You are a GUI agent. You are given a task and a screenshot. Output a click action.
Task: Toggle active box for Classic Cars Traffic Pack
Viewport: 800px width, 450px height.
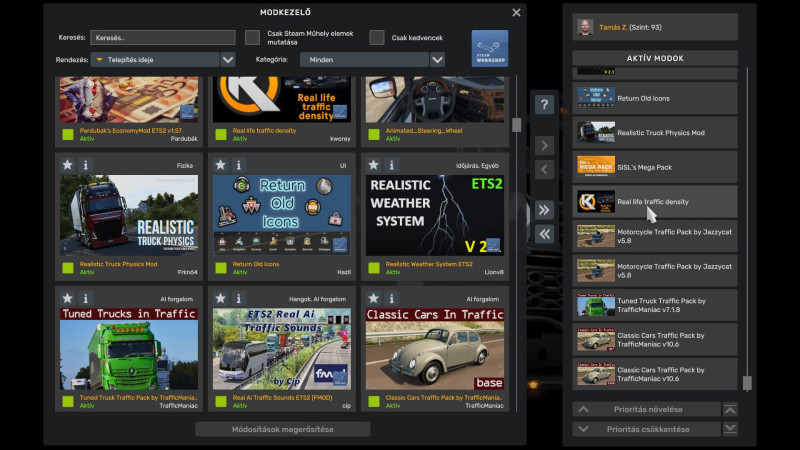click(x=374, y=402)
